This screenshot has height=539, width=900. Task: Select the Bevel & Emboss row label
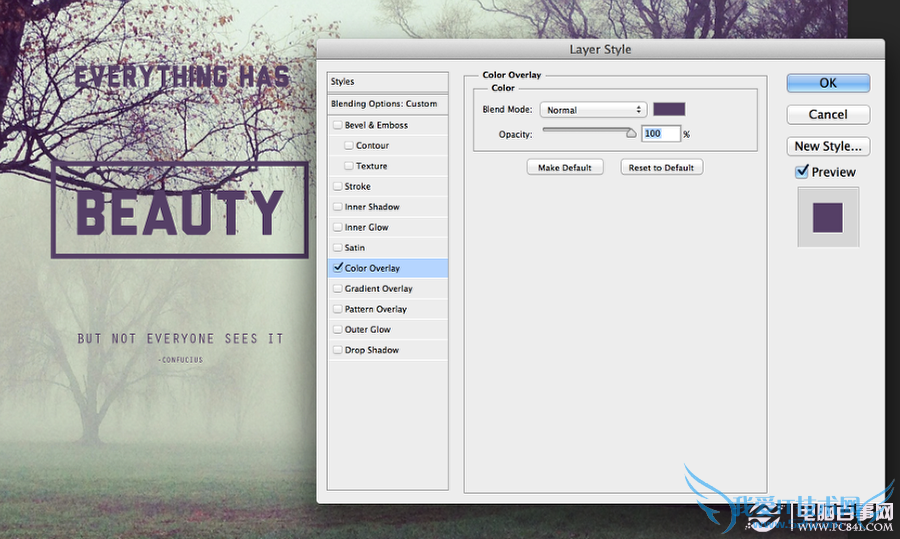click(376, 125)
